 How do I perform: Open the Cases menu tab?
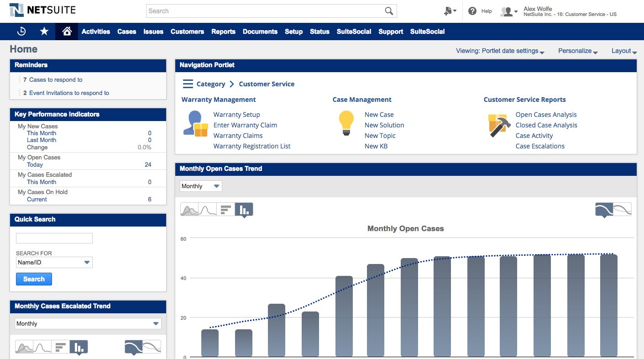tap(126, 32)
